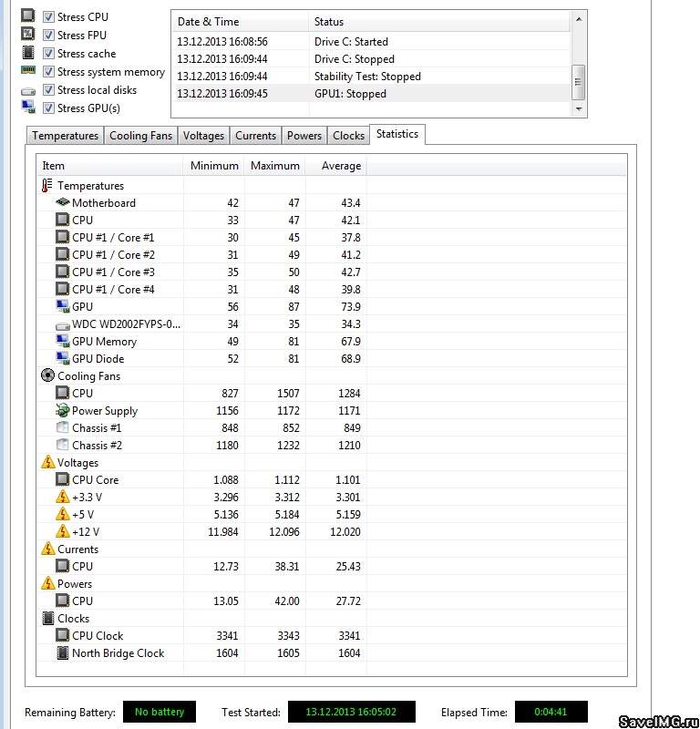Screen dimensions: 700x729
Task: Click the Chassis #1 case icon
Action: (62, 427)
